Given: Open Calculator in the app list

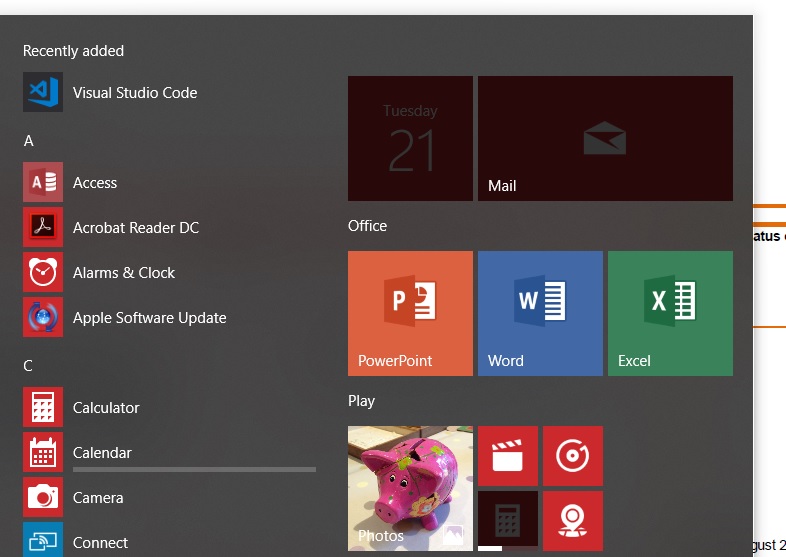Looking at the screenshot, I should pyautogui.click(x=106, y=408).
